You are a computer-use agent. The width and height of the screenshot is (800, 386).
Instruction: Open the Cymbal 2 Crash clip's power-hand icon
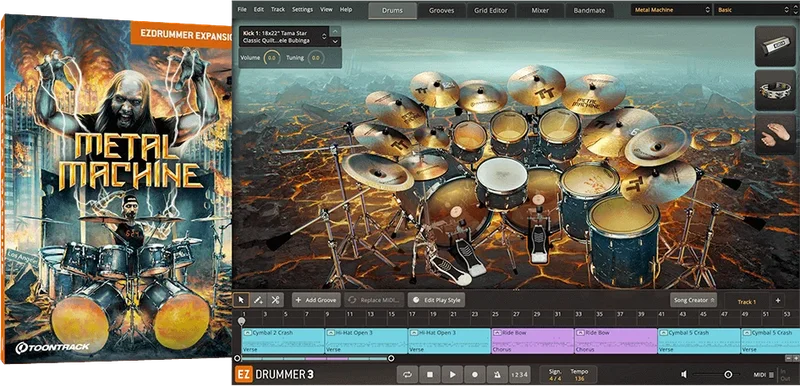tap(247, 332)
